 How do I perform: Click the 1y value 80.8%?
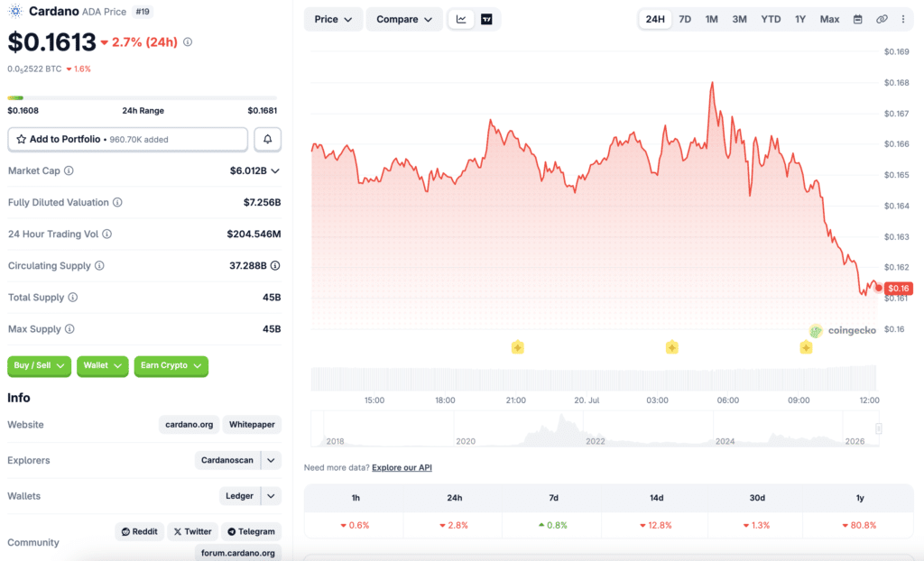click(860, 525)
